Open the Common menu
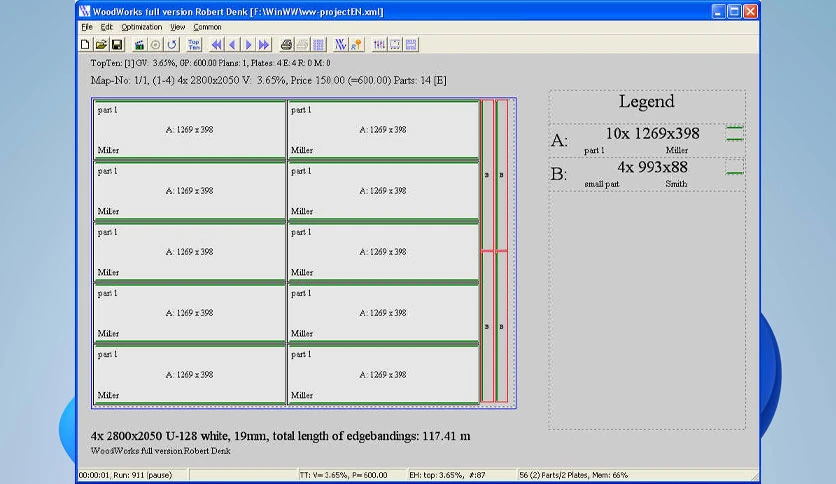 207,27
